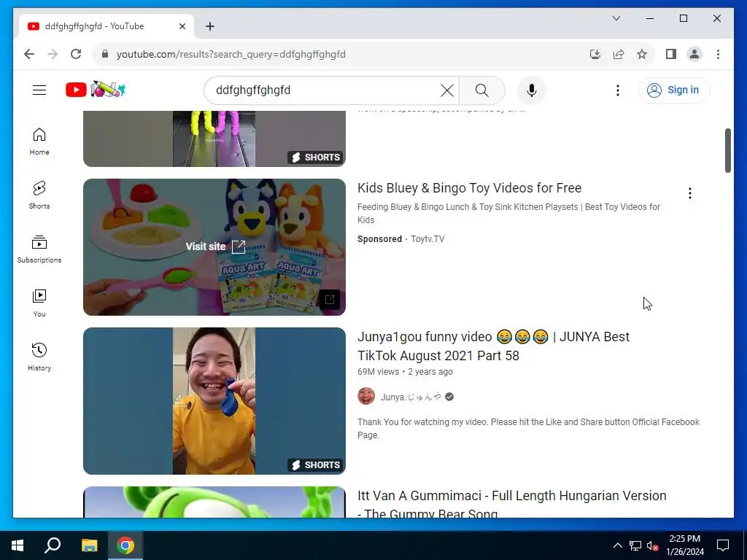Click the Junya funny video thumbnail

(214, 401)
